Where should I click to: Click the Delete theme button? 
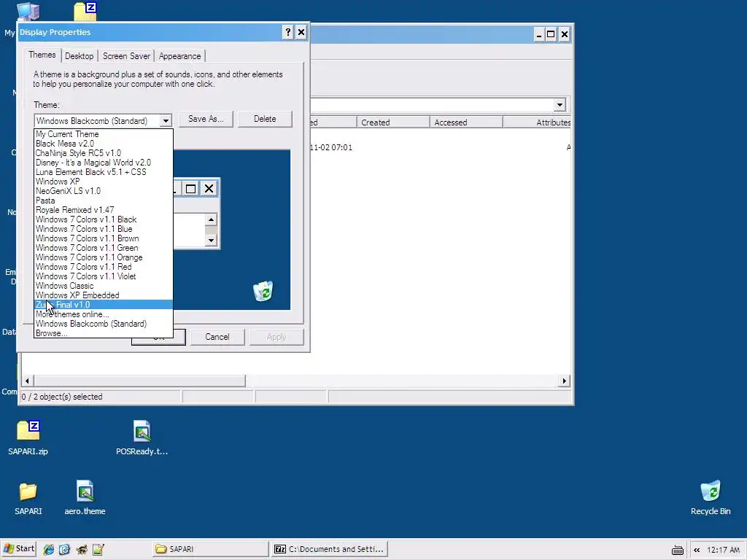(x=265, y=119)
